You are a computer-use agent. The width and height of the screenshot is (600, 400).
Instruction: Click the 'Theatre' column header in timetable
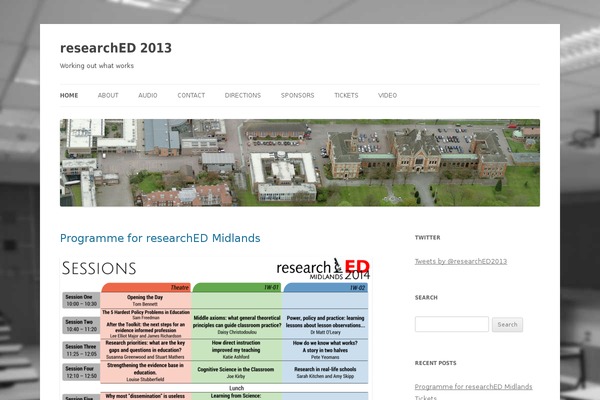pos(146,287)
